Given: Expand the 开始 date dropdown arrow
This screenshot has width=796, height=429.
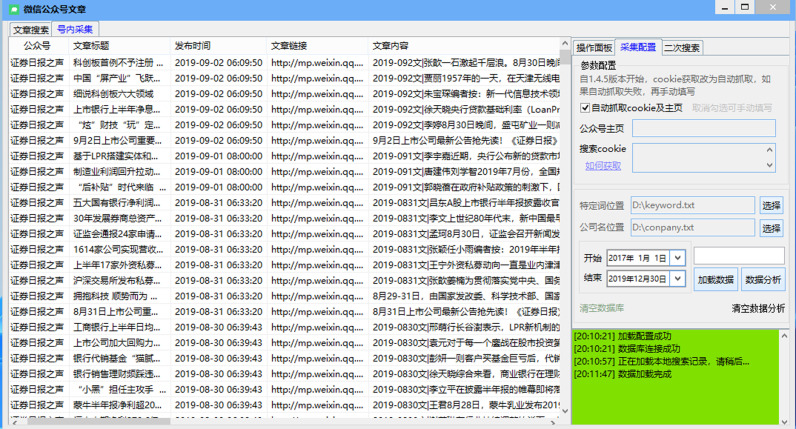Looking at the screenshot, I should click(678, 258).
